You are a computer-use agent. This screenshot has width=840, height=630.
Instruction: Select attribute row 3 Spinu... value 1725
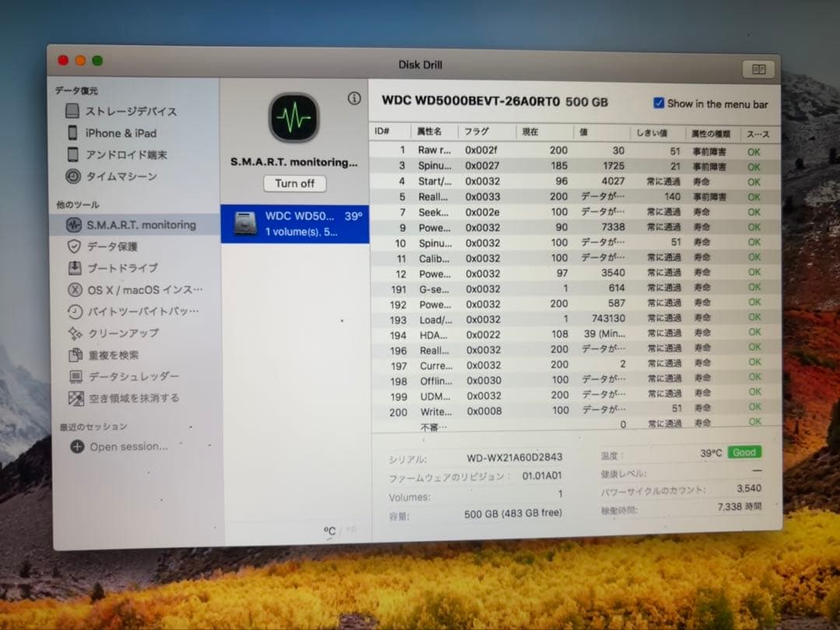click(574, 166)
